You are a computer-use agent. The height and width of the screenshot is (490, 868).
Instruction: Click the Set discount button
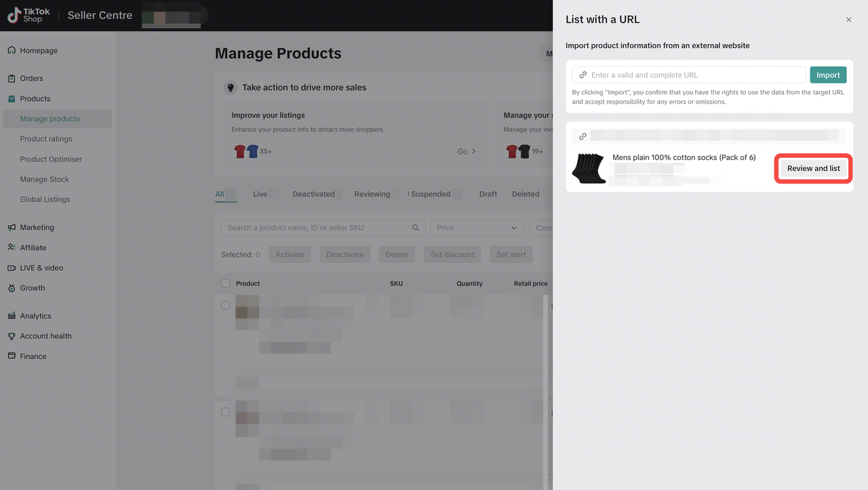point(452,255)
